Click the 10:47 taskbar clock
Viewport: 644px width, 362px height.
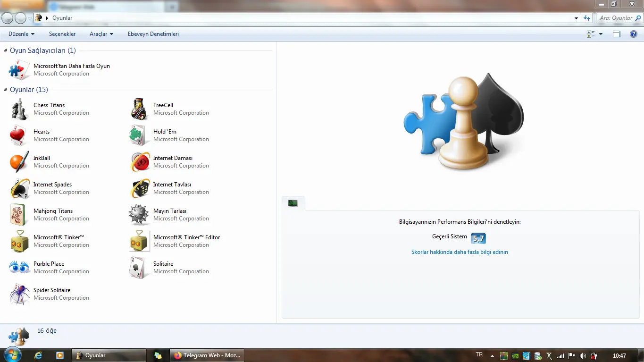[619, 356]
